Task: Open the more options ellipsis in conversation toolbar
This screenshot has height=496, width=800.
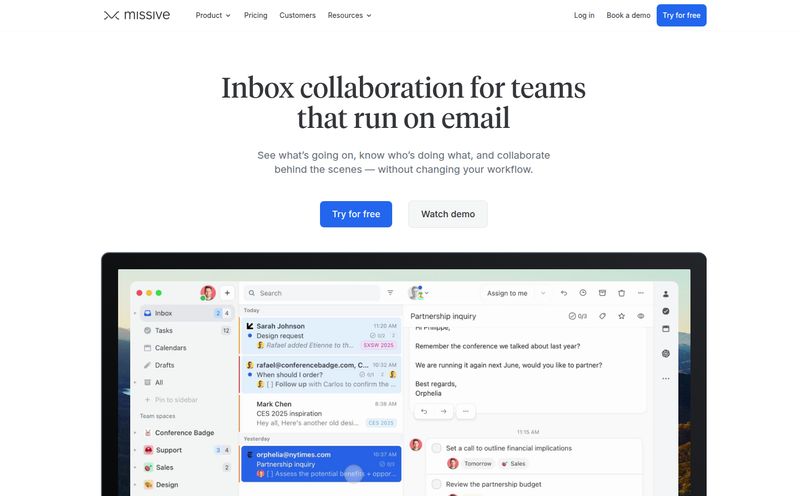Action: [641, 293]
